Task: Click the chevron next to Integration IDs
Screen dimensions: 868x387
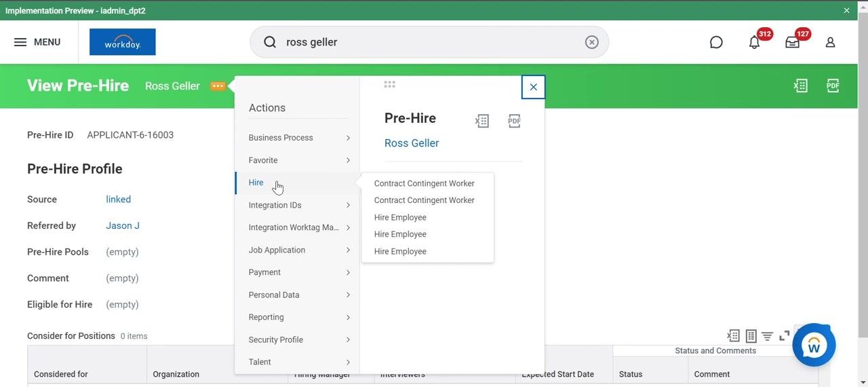Action: 348,205
